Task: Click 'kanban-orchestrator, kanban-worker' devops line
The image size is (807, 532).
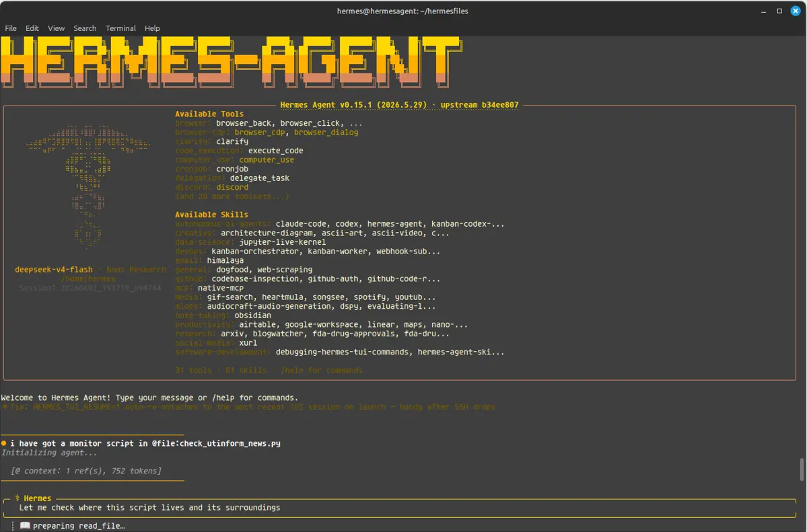Action: tap(326, 251)
